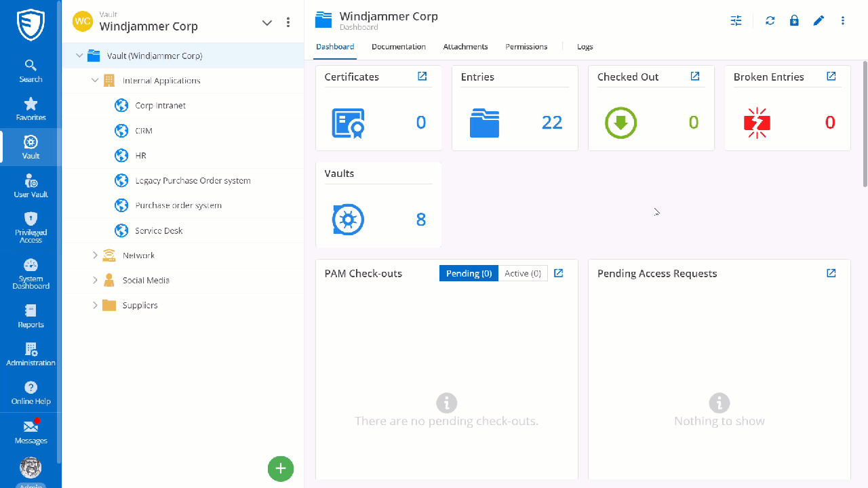Select the Service Desk entry

pyautogui.click(x=159, y=230)
